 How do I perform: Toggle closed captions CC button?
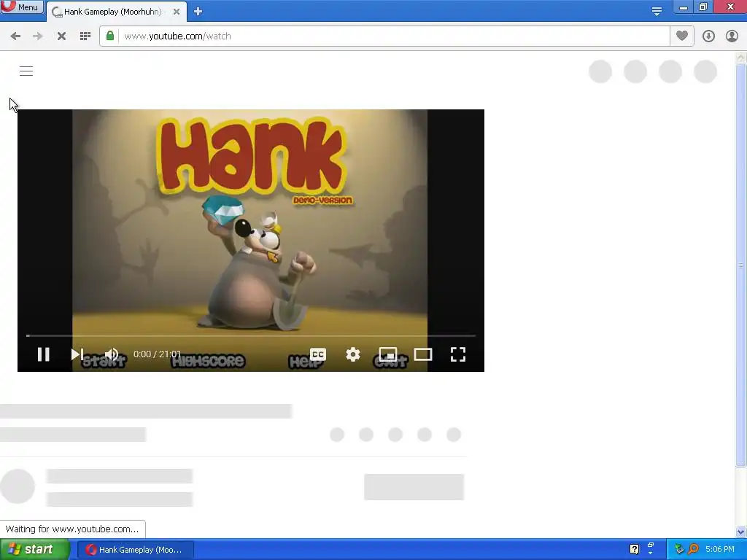[x=318, y=354]
